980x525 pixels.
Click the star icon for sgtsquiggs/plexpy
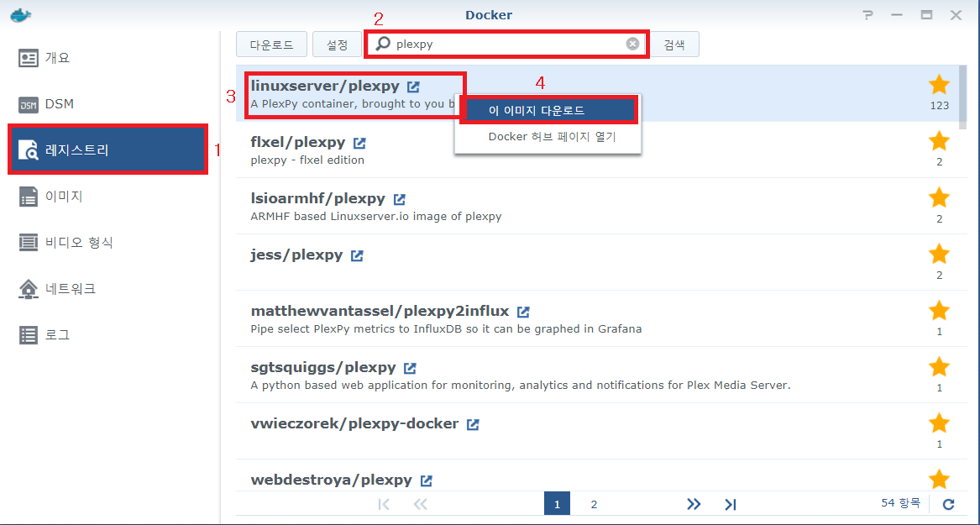[939, 367]
